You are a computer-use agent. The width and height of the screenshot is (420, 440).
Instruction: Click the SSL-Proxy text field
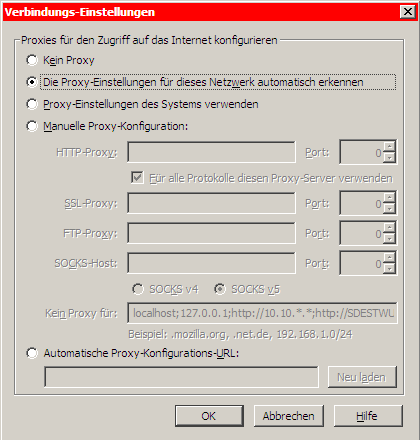211,203
